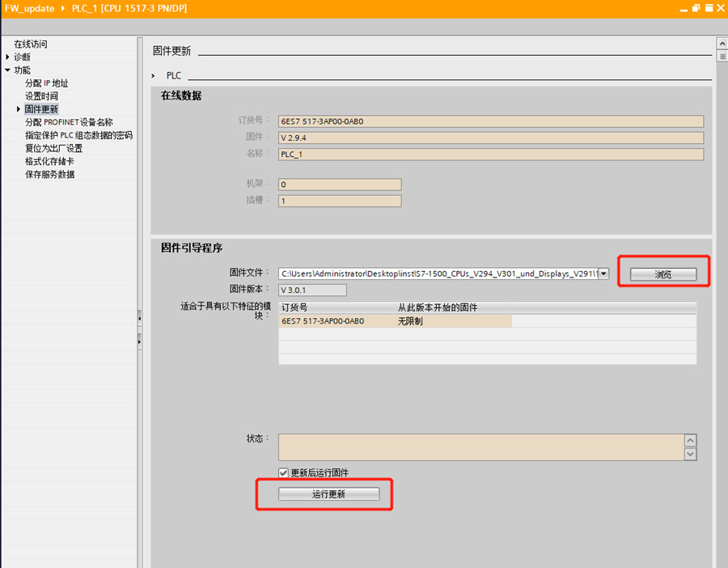This screenshot has height=568, width=728.
Task: Collapse the 功能 tree node
Action: coord(8,70)
